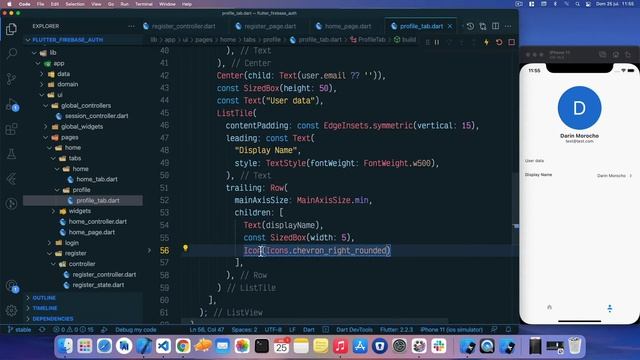The image size is (640, 360).
Task: Click the Explorer panel more actions ellipsis
Action: click(131, 26)
